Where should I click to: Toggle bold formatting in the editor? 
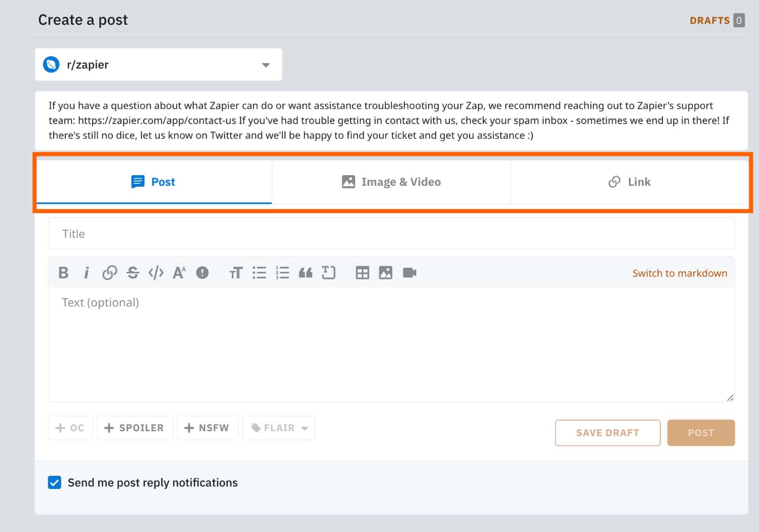[63, 273]
